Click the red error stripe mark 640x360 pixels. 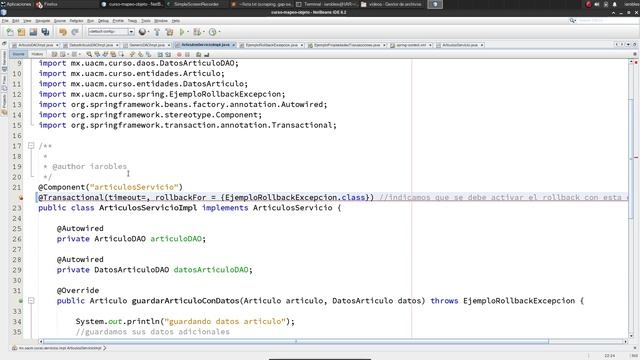[636, 157]
